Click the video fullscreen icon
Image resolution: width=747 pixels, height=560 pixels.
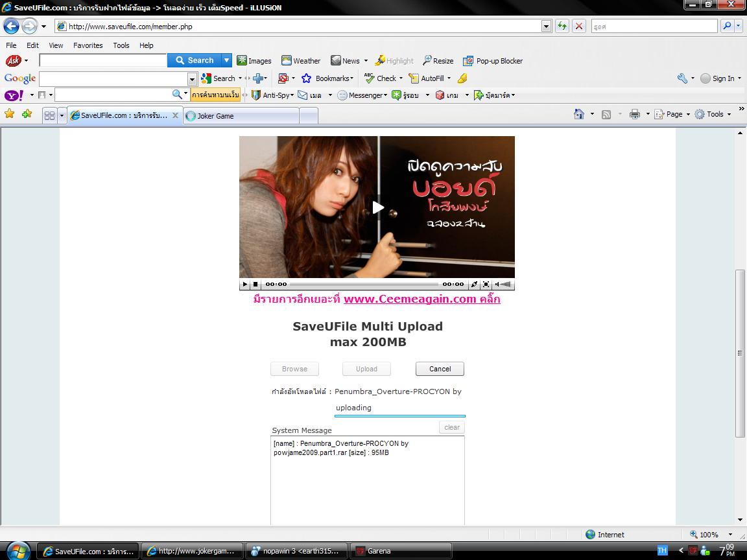pos(486,285)
